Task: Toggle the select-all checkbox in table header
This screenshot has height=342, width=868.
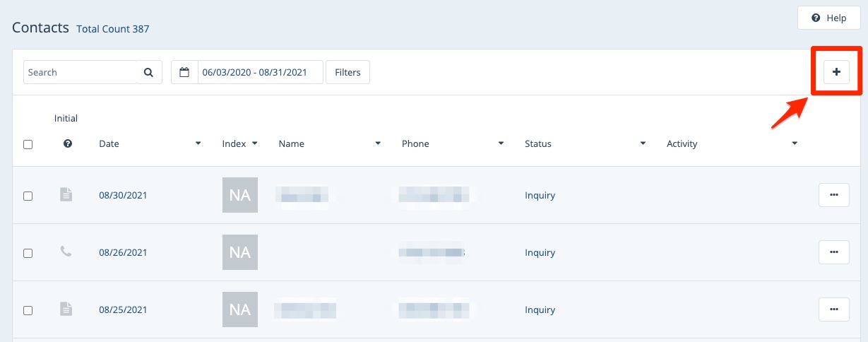Action: (x=28, y=144)
